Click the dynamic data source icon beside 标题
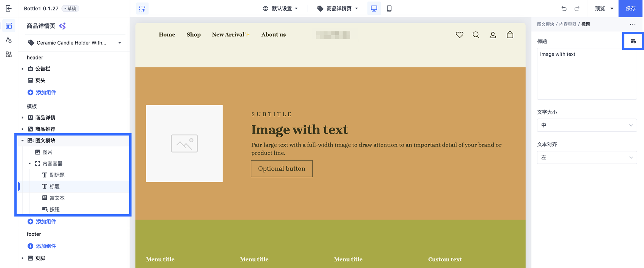The height and width of the screenshot is (268, 644). pos(633,41)
